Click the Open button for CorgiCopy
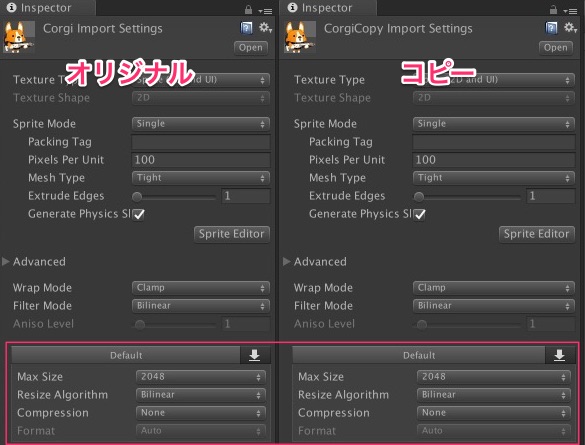The height and width of the screenshot is (445, 585). tap(556, 48)
